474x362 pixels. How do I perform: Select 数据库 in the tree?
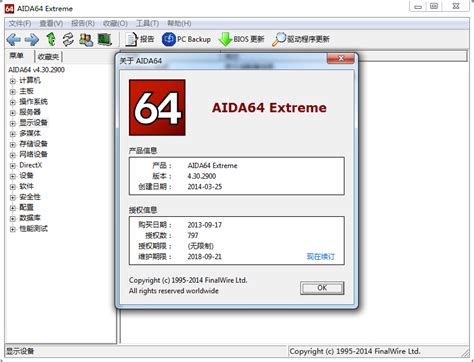[x=30, y=218]
